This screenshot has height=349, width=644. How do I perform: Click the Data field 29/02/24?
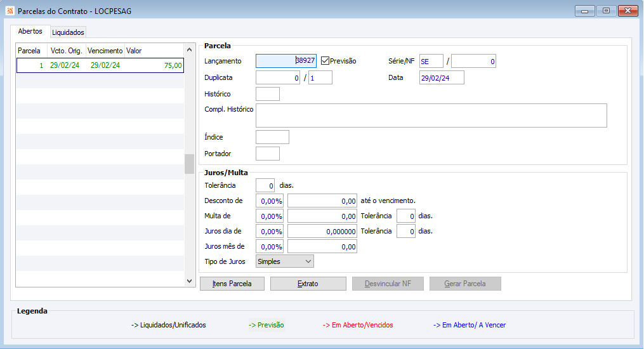pos(442,77)
